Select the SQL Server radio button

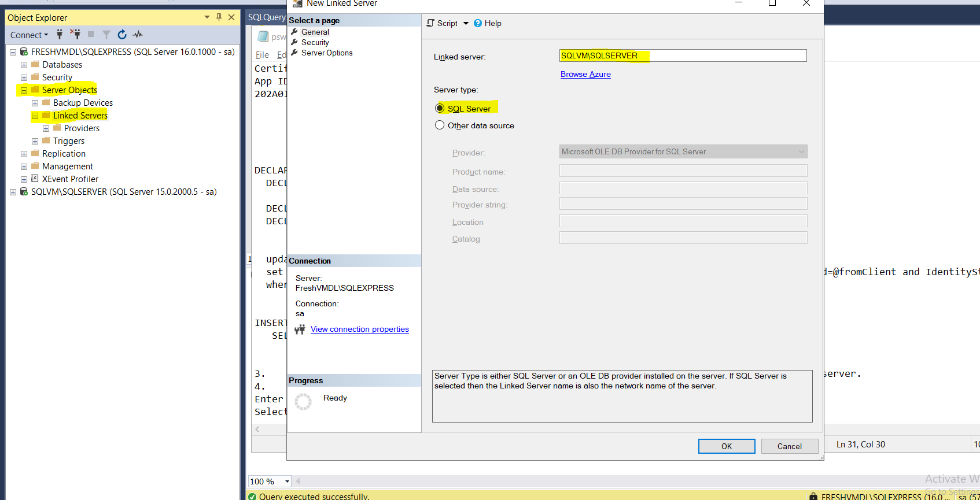(440, 108)
